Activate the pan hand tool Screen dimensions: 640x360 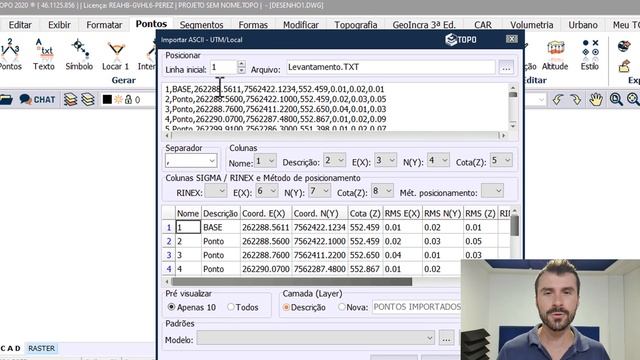coord(596,99)
